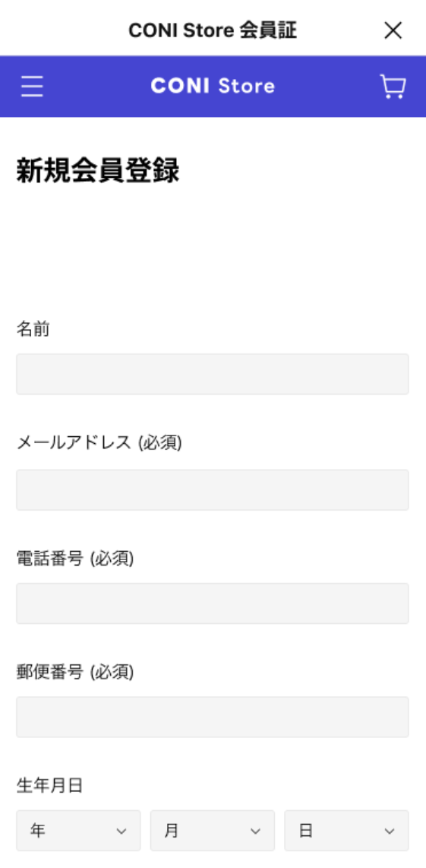Focus the 電話番号 input field
Screen dimensions: 426x868
[213, 603]
